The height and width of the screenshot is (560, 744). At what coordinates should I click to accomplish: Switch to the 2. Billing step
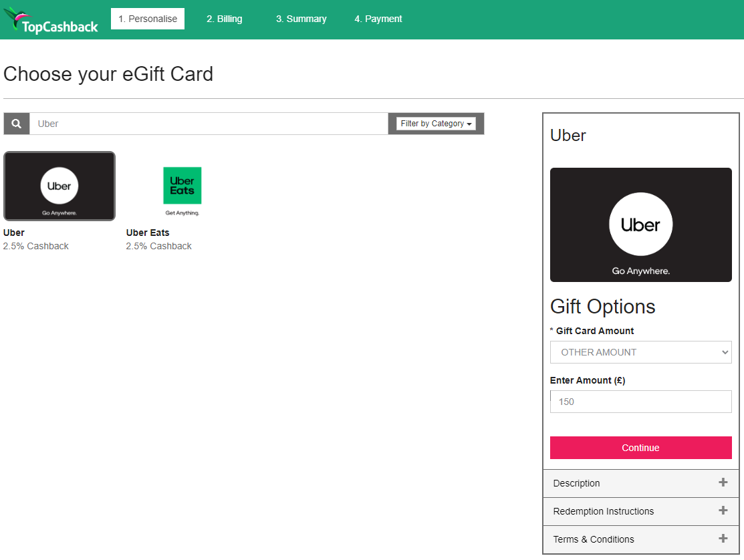[225, 19]
